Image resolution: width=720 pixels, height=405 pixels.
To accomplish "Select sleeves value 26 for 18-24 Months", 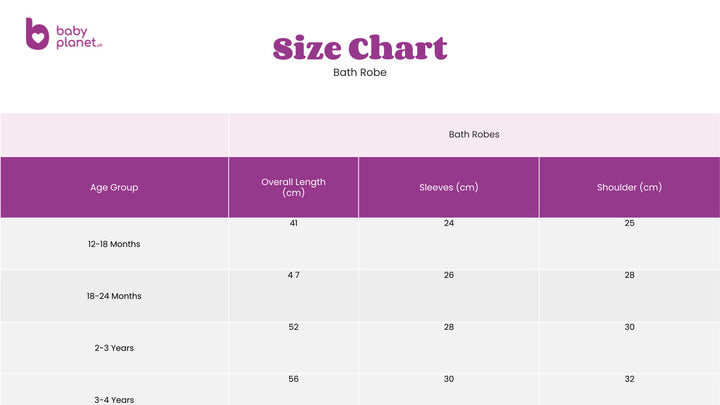I will click(449, 275).
